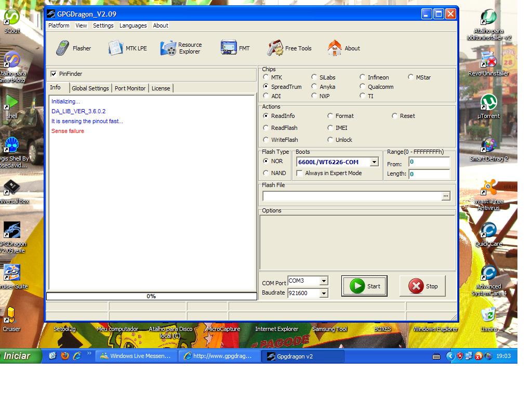Open uTorrent desktop shortcut
The height and width of the screenshot is (399, 532).
[x=488, y=106]
